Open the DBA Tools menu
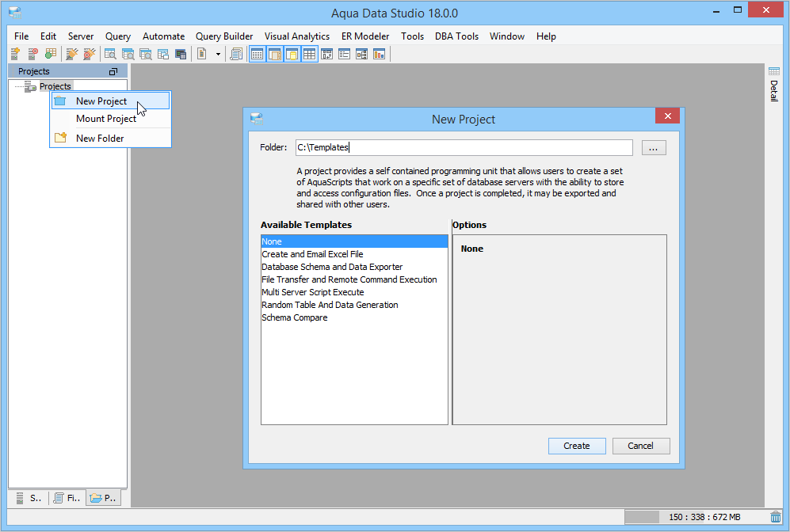This screenshot has height=532, width=790. click(456, 36)
